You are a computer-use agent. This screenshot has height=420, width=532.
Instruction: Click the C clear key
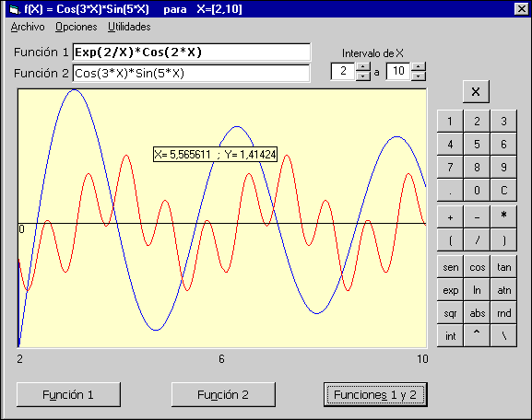pos(503,190)
